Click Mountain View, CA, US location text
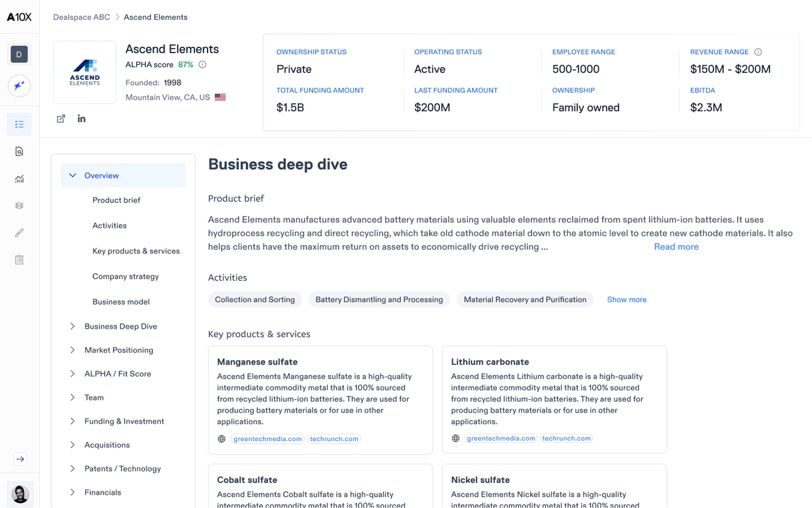This screenshot has width=812, height=508. click(167, 97)
